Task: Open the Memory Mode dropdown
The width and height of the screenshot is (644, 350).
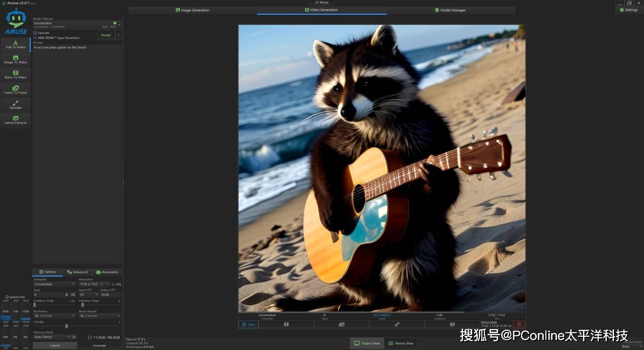Action: pos(52,337)
